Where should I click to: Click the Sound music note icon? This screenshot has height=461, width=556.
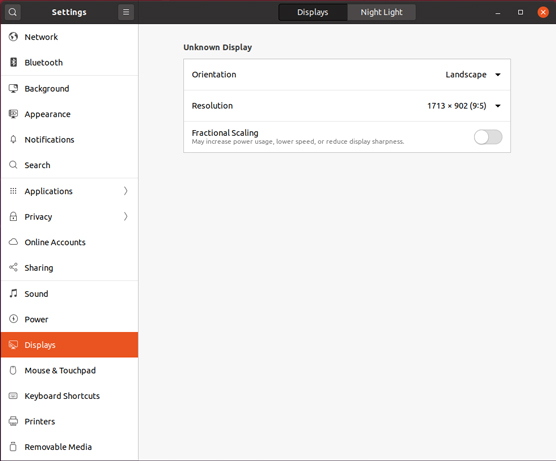(13, 293)
